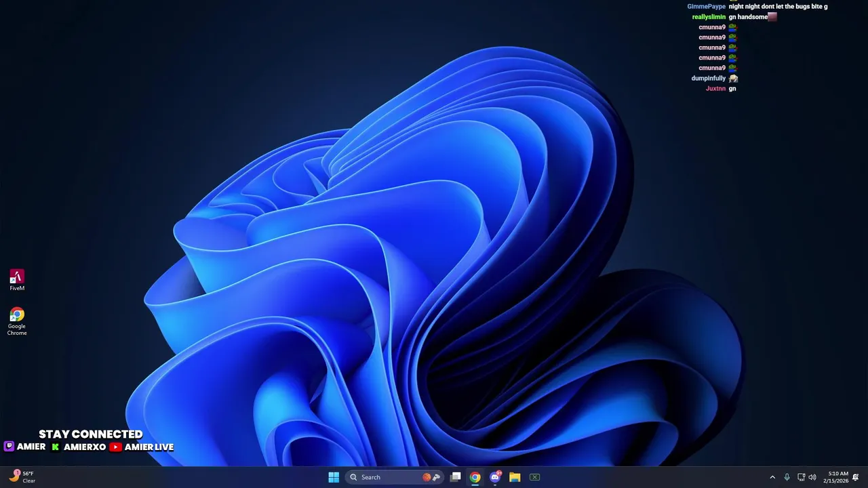Image resolution: width=868 pixels, height=488 pixels.
Task: Open the notification bell in the tray
Action: click(x=856, y=477)
